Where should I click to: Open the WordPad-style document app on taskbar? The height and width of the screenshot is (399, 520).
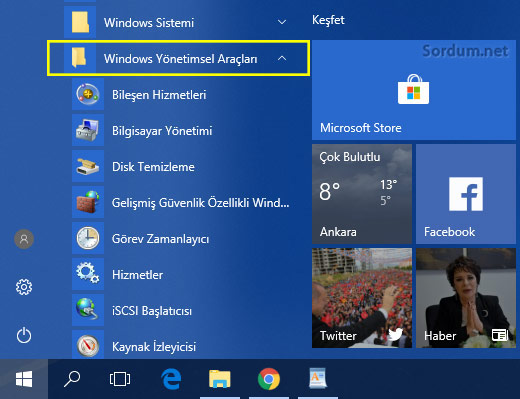(318, 378)
